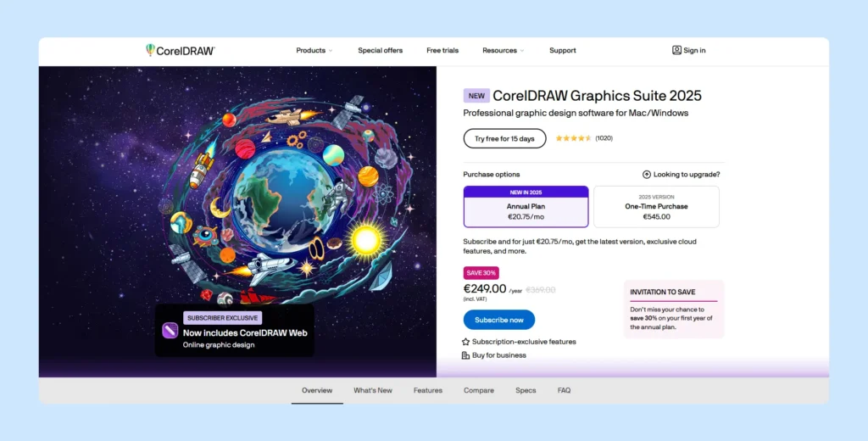Click the INVITATION TO SAVE promo box
The image size is (868, 441).
pyautogui.click(x=674, y=310)
